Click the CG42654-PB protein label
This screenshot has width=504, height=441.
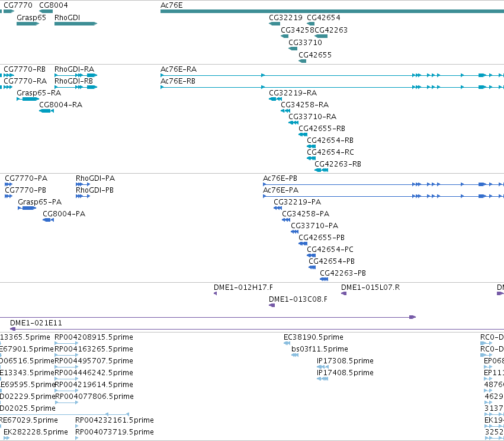pyautogui.click(x=332, y=261)
